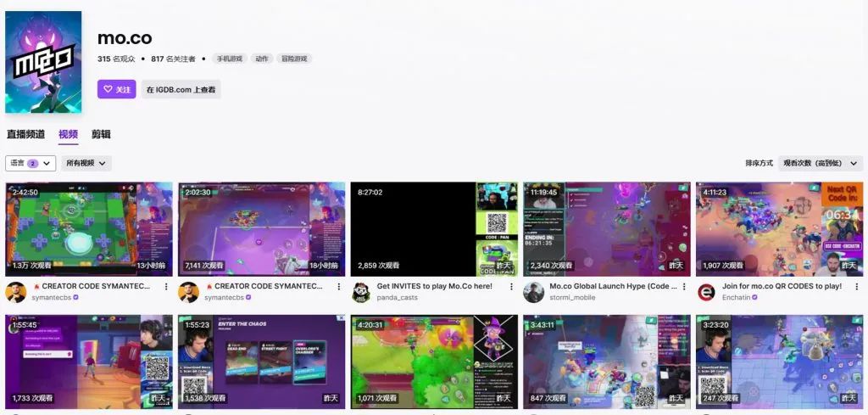Open the stormi_mobile channel name link
The image size is (868, 415).
(x=572, y=298)
